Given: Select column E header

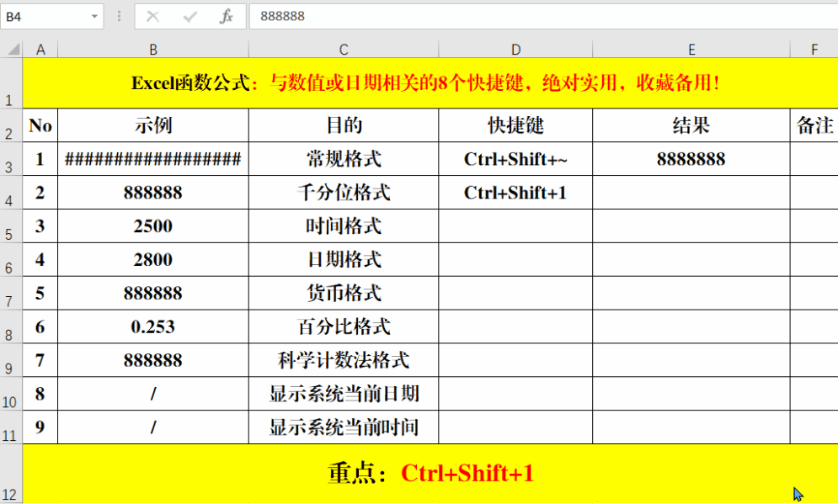Looking at the screenshot, I should point(691,50).
